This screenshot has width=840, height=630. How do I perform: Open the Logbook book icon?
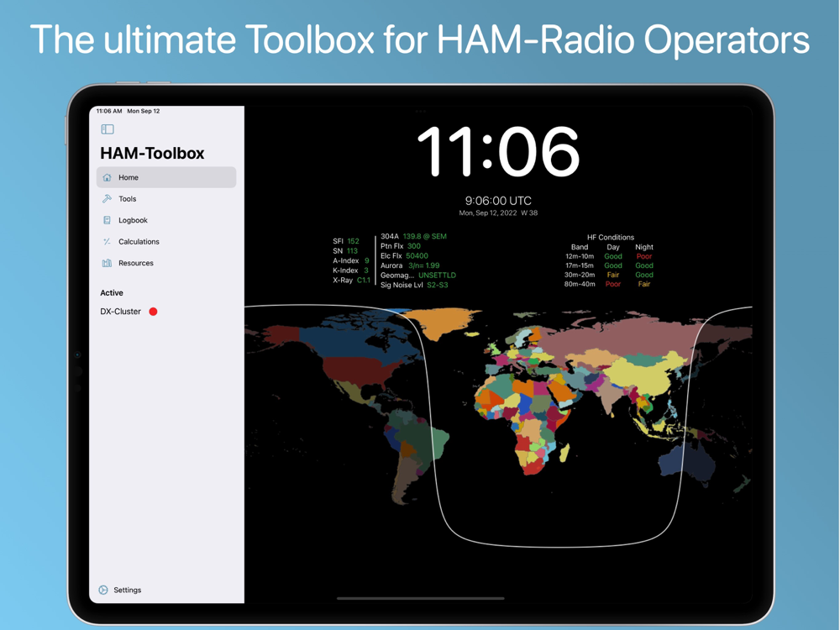click(107, 220)
